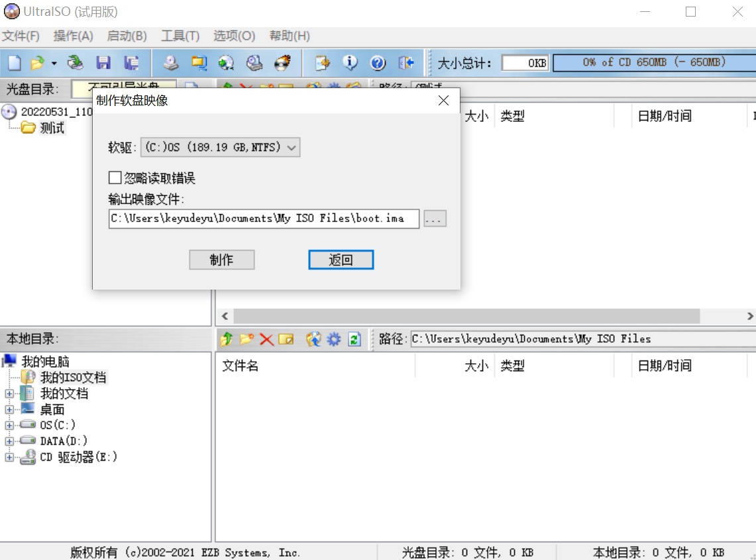Screen dimensions: 756x560
Task: Select the New document icon on the toolbar
Action: [15, 62]
